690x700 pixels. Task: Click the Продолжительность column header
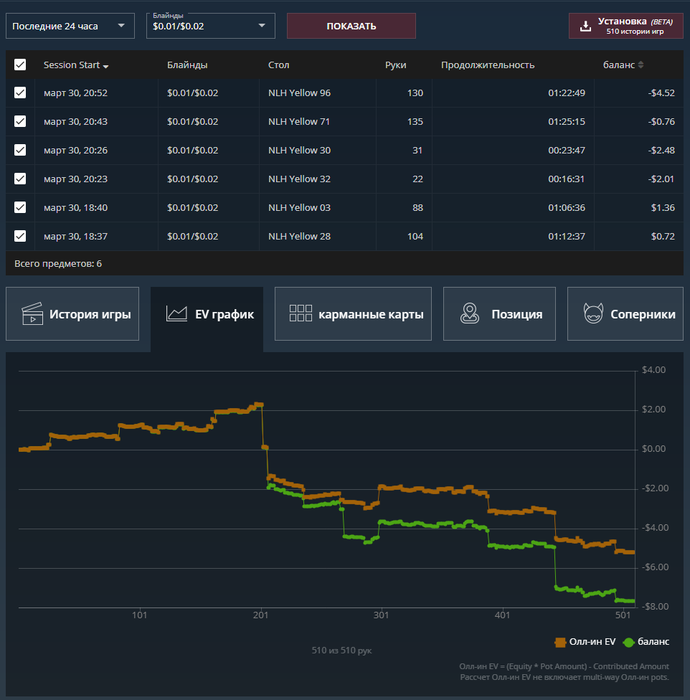(x=487, y=65)
